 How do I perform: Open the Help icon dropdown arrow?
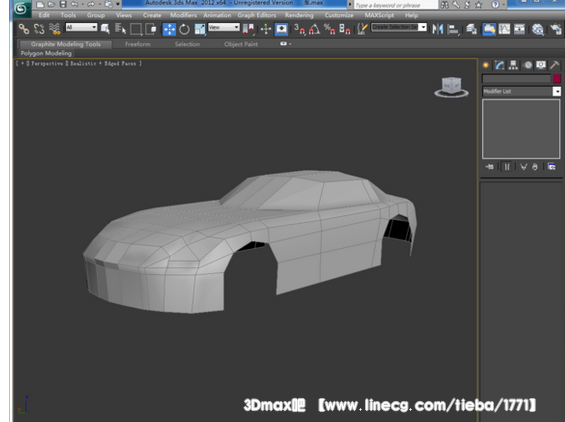tap(503, 5)
